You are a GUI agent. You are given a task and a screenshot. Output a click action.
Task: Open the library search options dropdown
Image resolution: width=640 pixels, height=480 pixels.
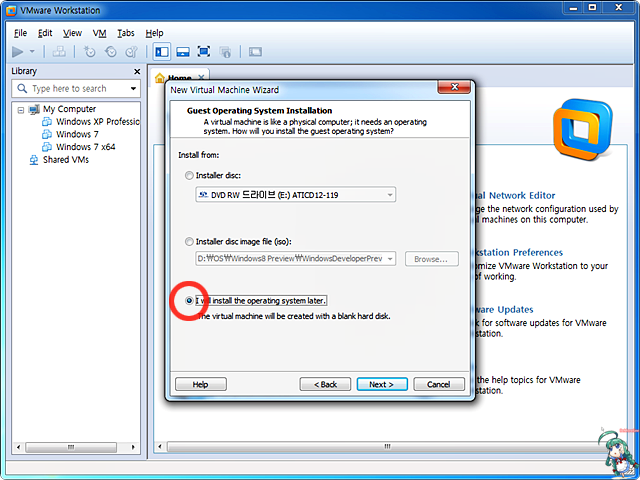(133, 89)
